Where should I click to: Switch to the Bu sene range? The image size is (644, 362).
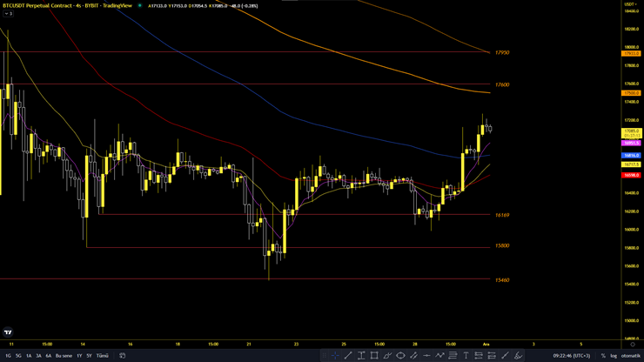pos(64,355)
